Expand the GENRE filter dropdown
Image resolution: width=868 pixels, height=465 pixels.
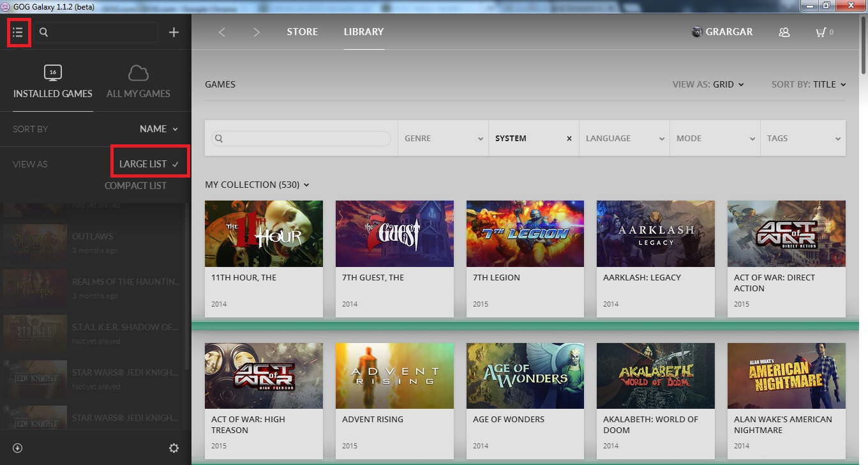[x=443, y=138]
